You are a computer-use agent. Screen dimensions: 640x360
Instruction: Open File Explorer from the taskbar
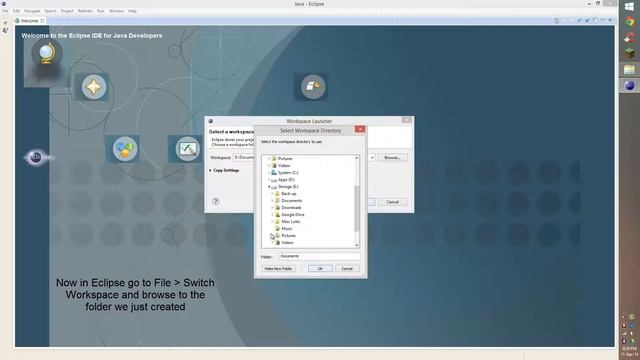pos(629,69)
